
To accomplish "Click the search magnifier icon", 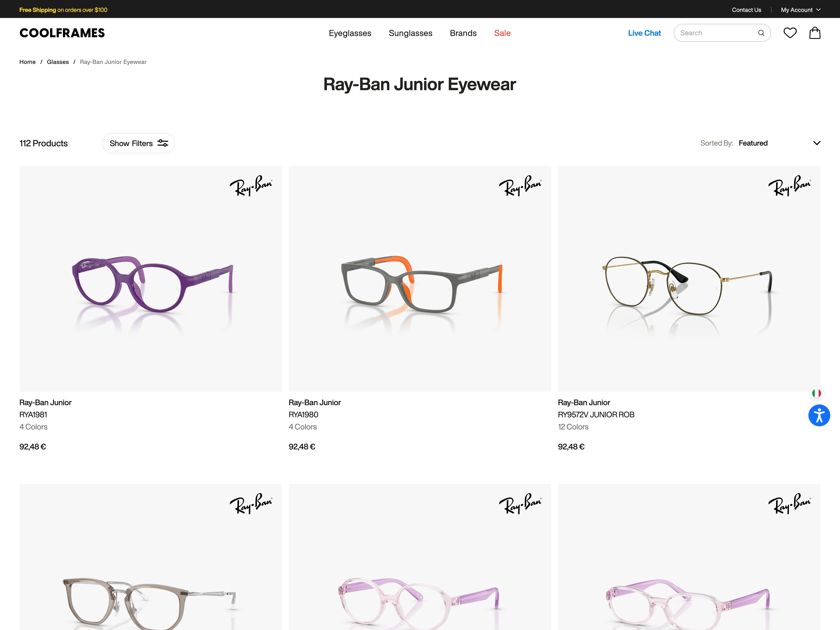I will point(761,33).
